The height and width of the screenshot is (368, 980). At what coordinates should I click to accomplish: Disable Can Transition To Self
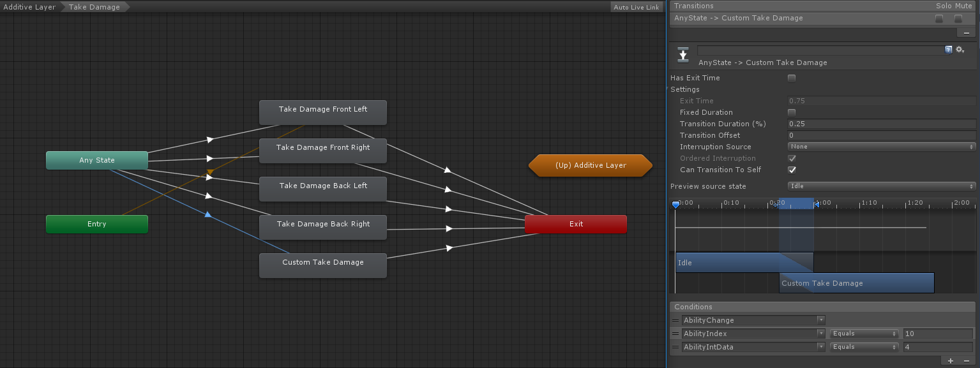pyautogui.click(x=792, y=170)
